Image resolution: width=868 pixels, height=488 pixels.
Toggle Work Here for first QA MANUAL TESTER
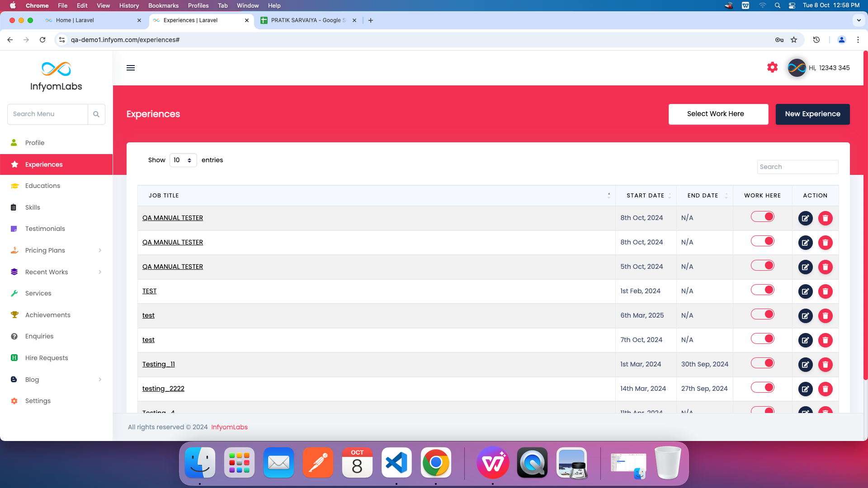[762, 217]
